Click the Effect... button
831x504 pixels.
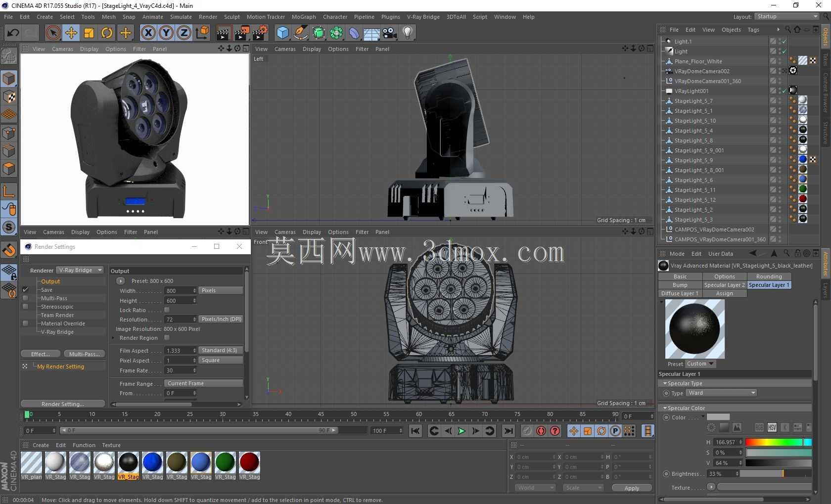pos(41,354)
